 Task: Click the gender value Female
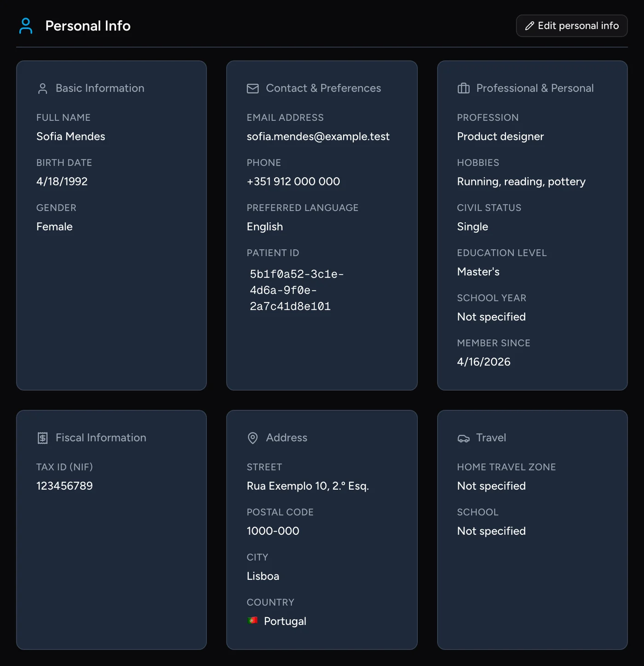pyautogui.click(x=54, y=226)
